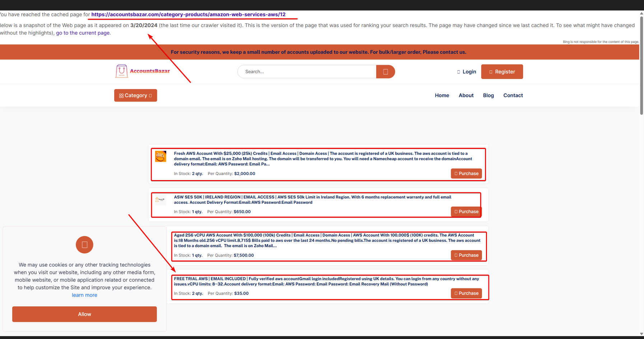Open the ASW SES 50K product thumbnail
The width and height of the screenshot is (644, 339).
160,199
